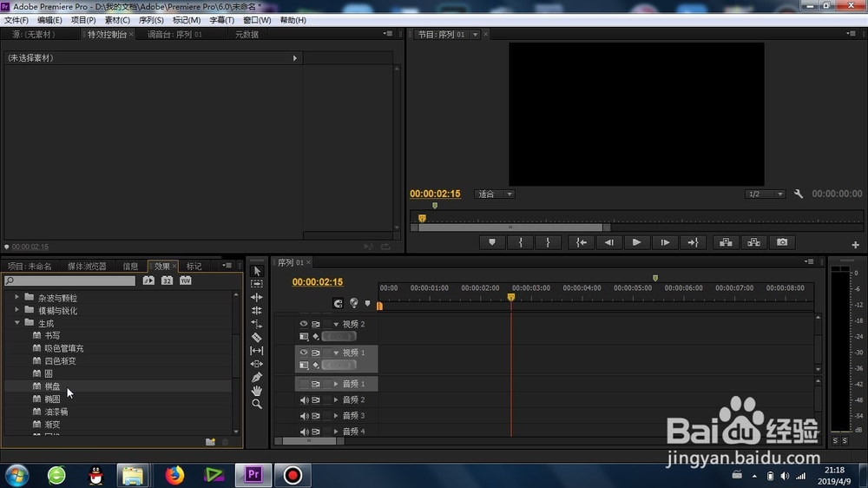
Task: Select the Rate Stretch tool
Action: (257, 324)
